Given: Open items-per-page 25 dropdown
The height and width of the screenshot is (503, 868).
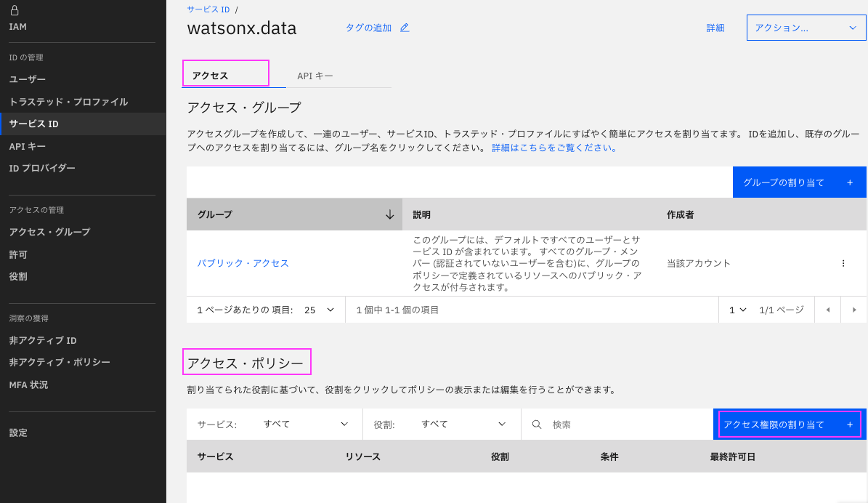Looking at the screenshot, I should coord(320,310).
